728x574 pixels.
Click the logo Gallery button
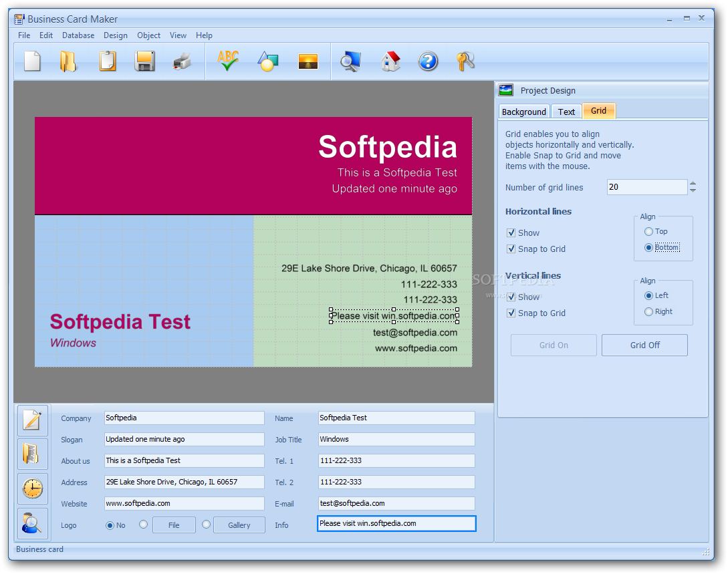[239, 525]
